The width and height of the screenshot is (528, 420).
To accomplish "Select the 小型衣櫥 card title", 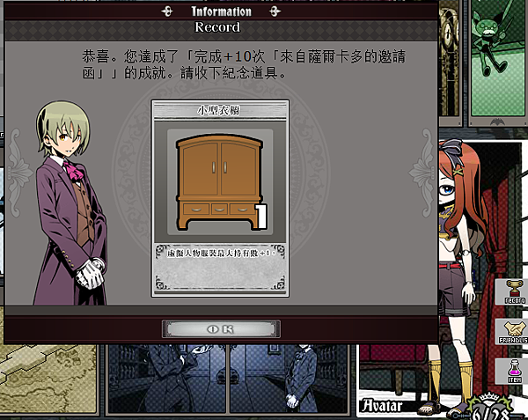I will coord(219,110).
